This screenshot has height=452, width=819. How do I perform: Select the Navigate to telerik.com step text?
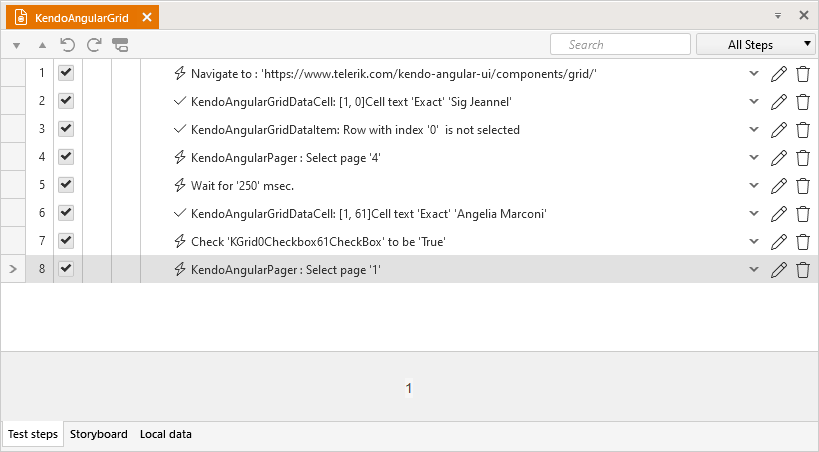coord(394,74)
